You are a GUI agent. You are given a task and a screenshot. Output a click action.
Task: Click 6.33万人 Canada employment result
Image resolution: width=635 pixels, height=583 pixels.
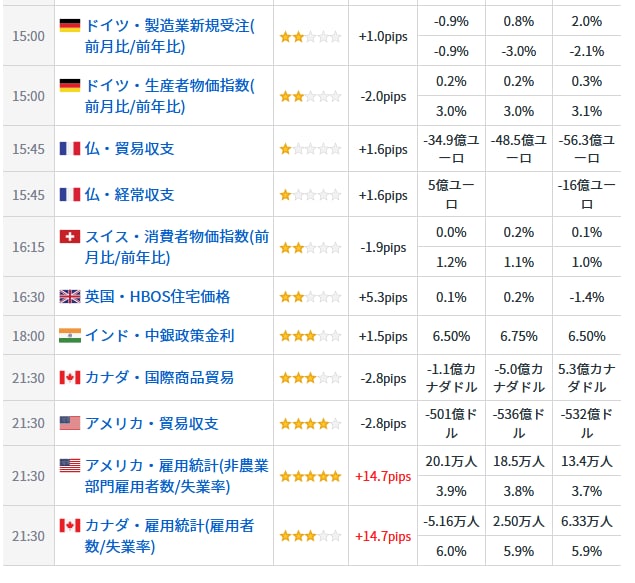point(587,521)
